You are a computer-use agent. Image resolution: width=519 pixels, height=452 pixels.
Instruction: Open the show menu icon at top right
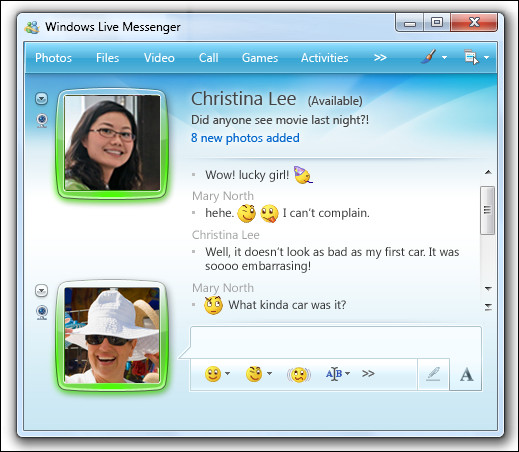coord(476,57)
